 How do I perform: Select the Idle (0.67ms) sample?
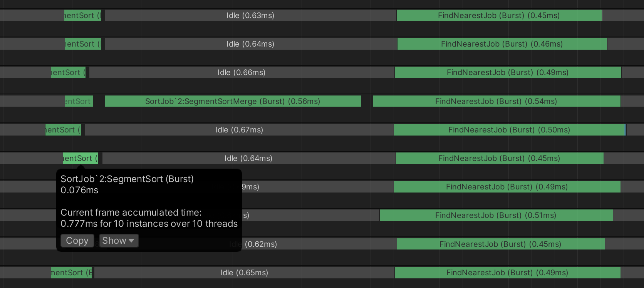(239, 130)
